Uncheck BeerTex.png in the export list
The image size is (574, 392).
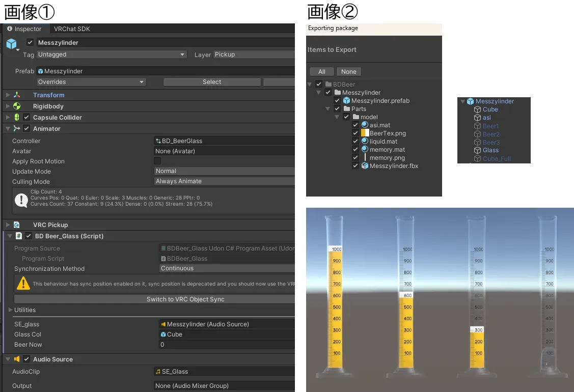[x=356, y=133]
